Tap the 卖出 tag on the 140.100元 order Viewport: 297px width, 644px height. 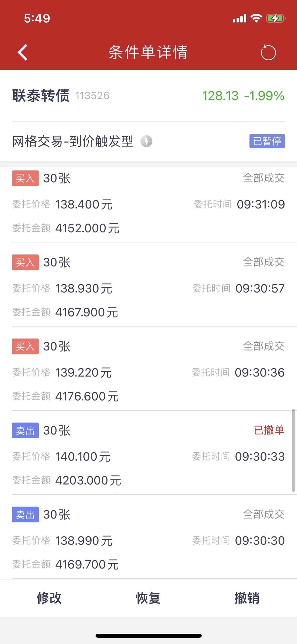click(25, 430)
